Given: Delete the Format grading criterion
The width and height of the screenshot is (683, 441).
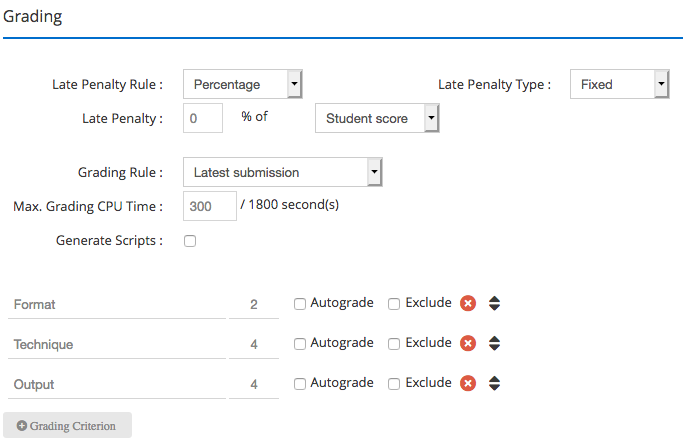Looking at the screenshot, I should click(468, 303).
